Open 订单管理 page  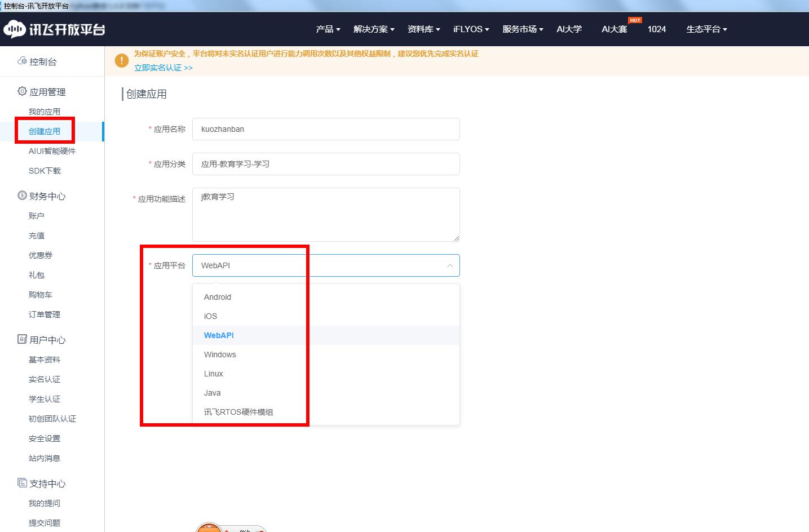(x=45, y=314)
